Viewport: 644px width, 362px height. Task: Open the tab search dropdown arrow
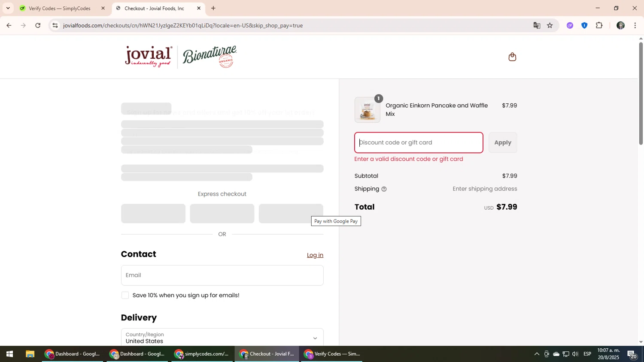pyautogui.click(x=8, y=8)
